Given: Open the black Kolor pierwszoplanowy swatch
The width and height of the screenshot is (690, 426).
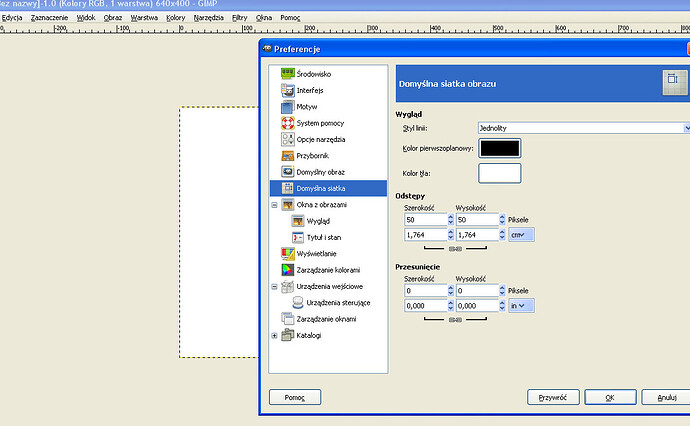Looking at the screenshot, I should [x=499, y=148].
